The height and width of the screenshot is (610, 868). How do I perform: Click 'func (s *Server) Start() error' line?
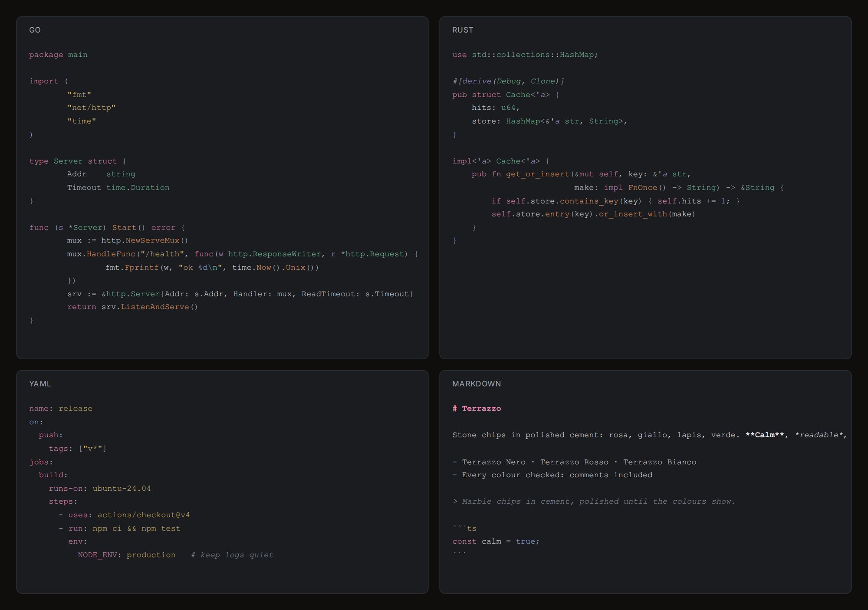(x=107, y=227)
